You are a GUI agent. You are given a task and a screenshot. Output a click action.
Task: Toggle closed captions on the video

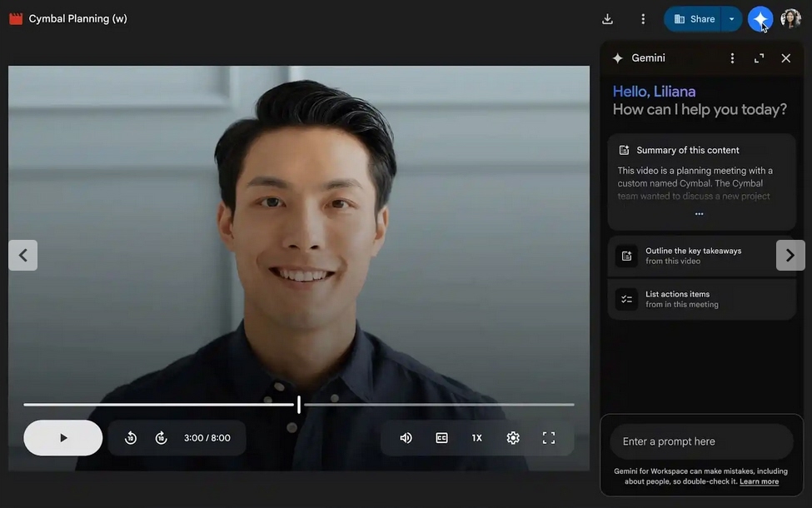pos(441,438)
